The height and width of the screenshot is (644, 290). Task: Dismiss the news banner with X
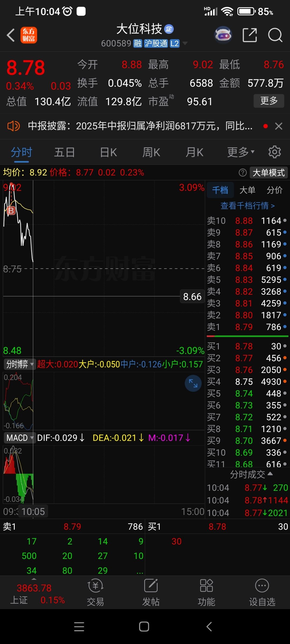coord(279,126)
